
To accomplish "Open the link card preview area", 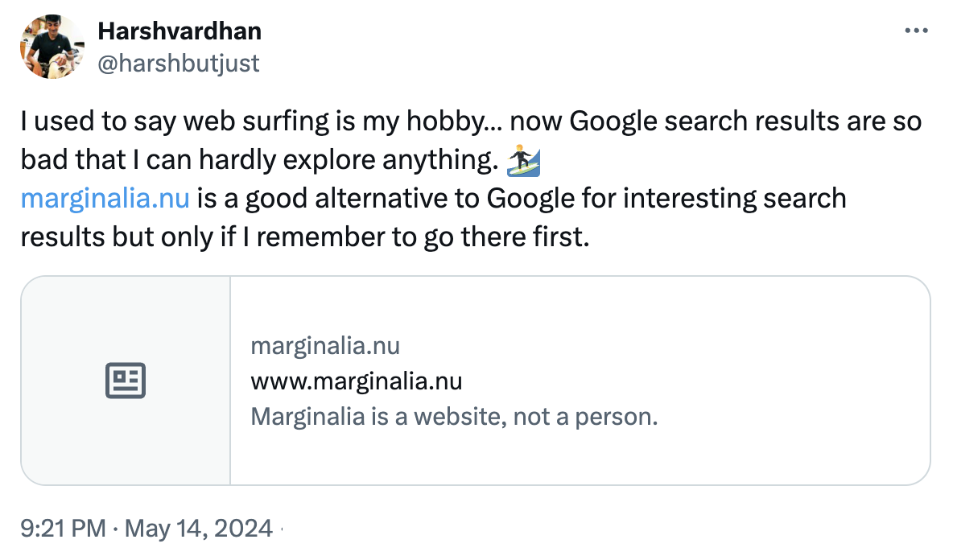I will click(x=476, y=380).
